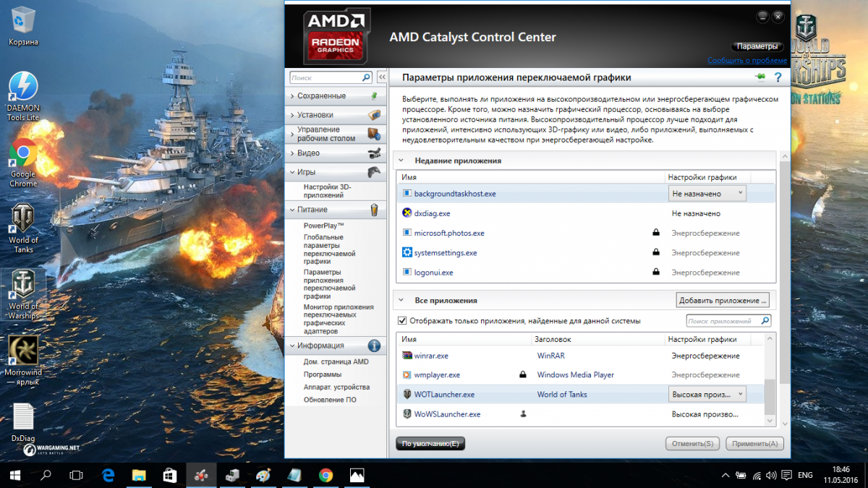The height and width of the screenshot is (488, 868).
Task: Open Обновление ПО under Информация
Action: pos(330,400)
